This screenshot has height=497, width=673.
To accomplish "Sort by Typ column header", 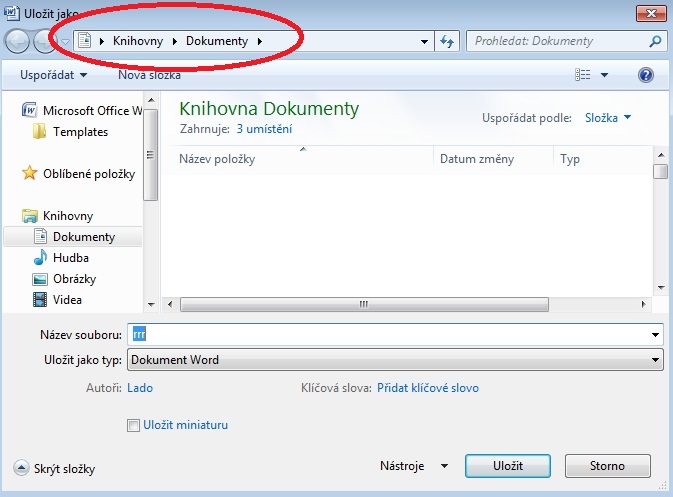I will (570, 159).
